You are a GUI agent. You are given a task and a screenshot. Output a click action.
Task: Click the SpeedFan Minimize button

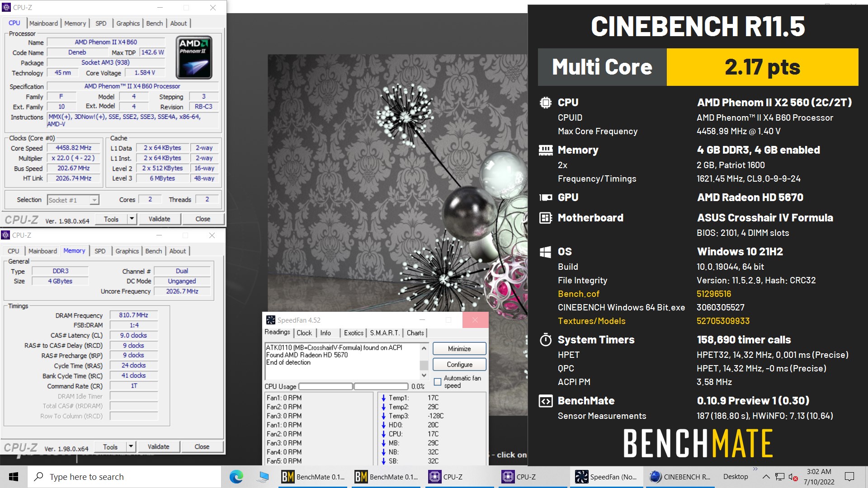459,348
